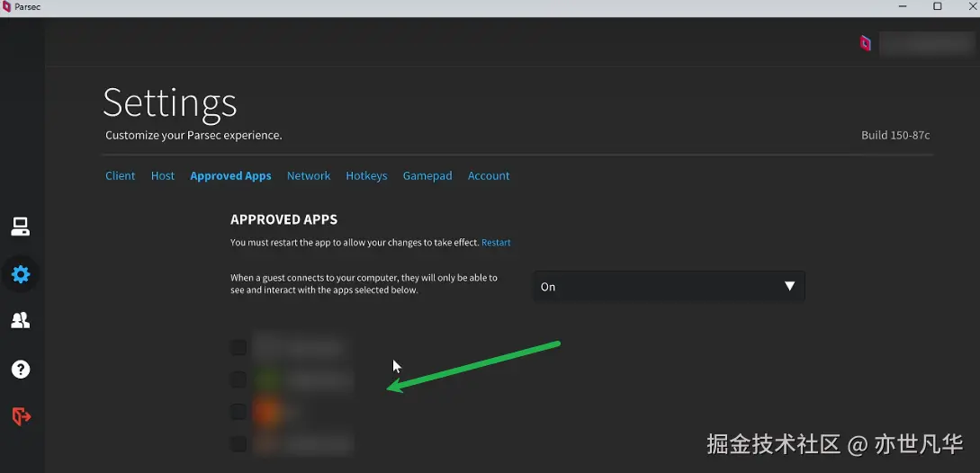Click the blurred green app icon
Image resolution: width=980 pixels, height=473 pixels.
pos(268,379)
